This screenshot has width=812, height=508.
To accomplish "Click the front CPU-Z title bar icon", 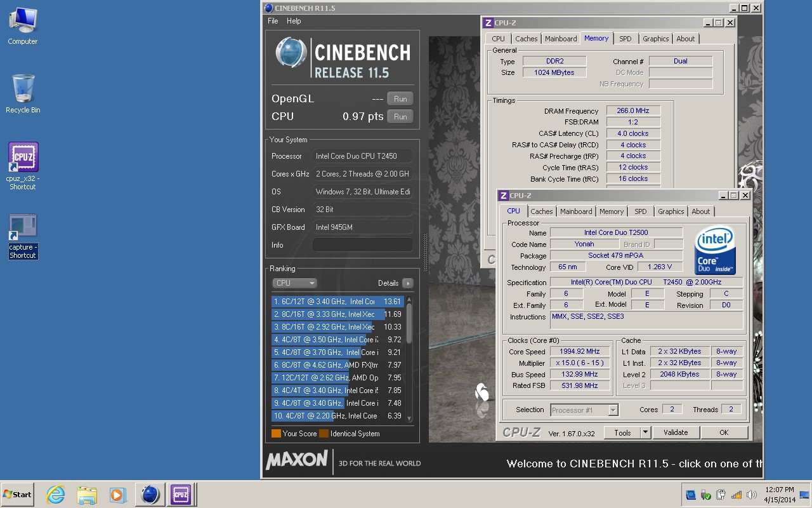I will [503, 196].
